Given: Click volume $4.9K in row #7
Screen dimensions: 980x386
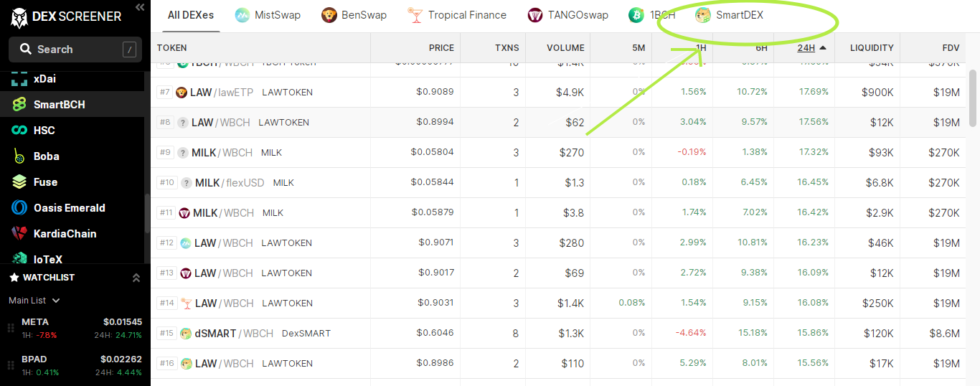Looking at the screenshot, I should [x=570, y=93].
